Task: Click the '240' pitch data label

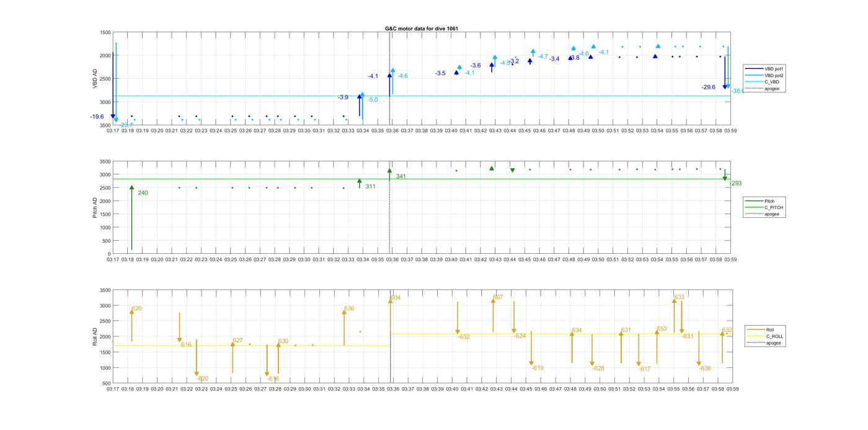Action: click(x=143, y=193)
